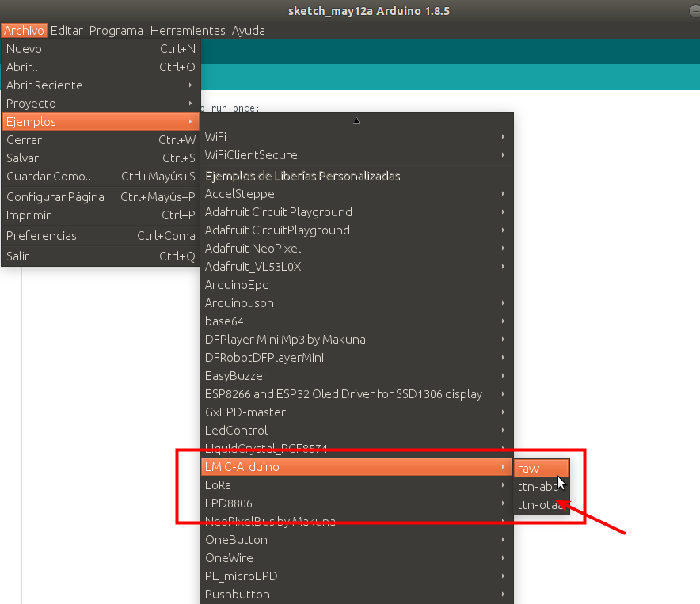The height and width of the screenshot is (604, 700).
Task: Open DFRobotDFPlayerMini examples
Action: pos(356,358)
